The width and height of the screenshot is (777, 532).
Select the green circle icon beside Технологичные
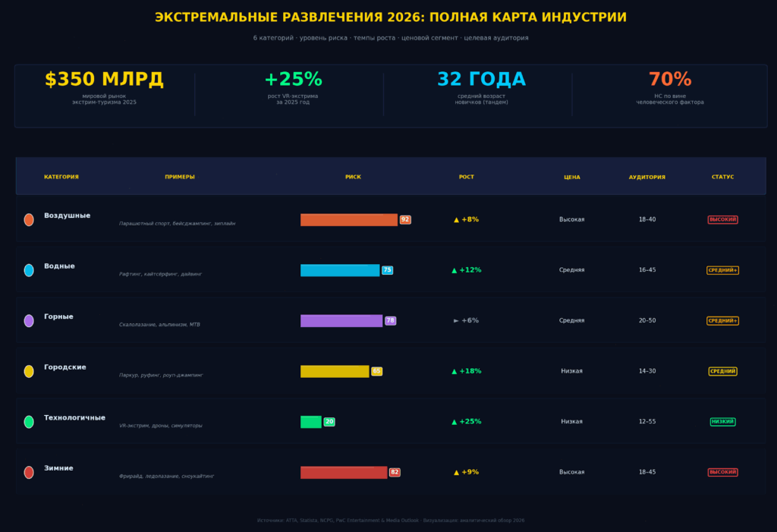[29, 422]
